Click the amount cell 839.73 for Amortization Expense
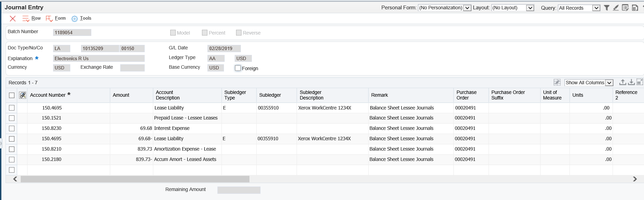Image resolution: width=644 pixels, height=200 pixels. 132,149
